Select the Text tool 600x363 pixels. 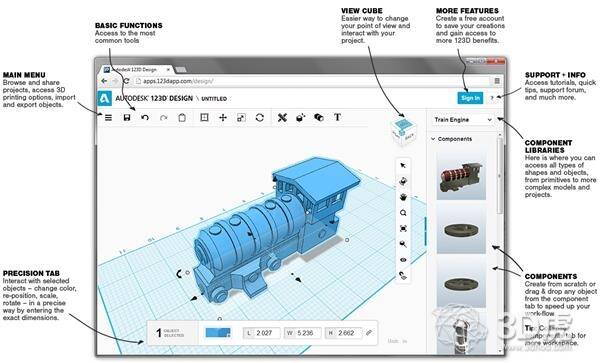[337, 117]
